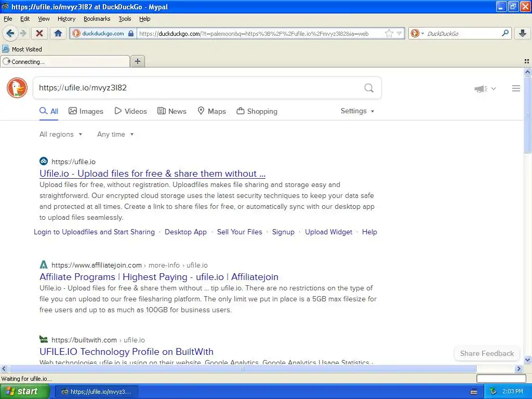Click the system tray clock 2:03 PM
The image size is (532, 399).
click(x=513, y=392)
